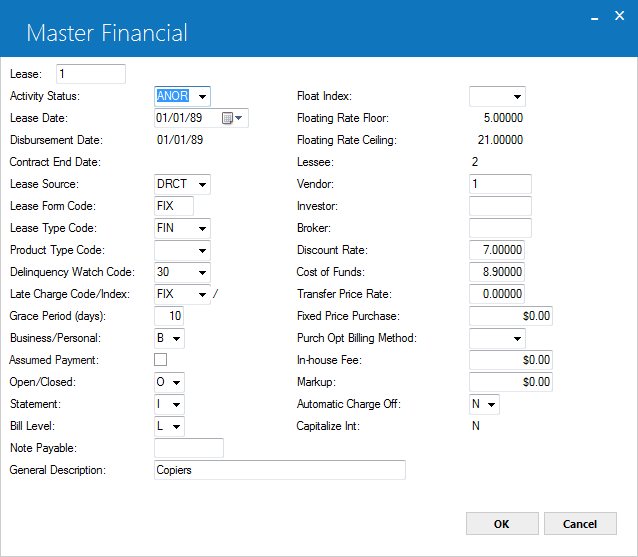This screenshot has height=557, width=638.
Task: Expand the Open/Closed dropdown
Action: [x=176, y=382]
